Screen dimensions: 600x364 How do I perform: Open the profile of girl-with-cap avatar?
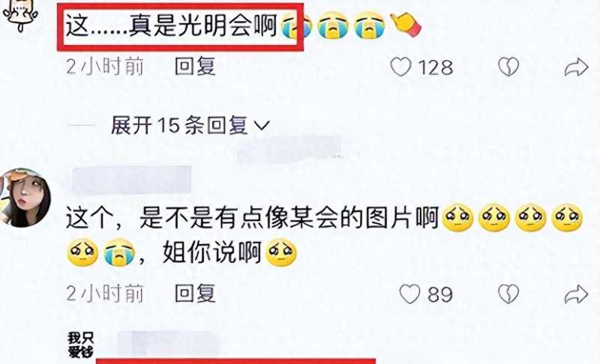pos(25,198)
